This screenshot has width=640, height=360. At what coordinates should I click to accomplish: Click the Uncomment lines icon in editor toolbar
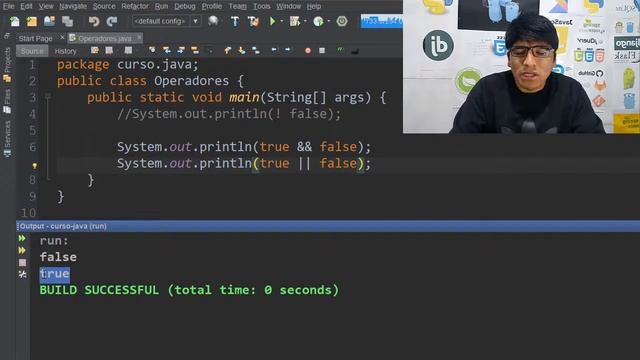pos(355,51)
